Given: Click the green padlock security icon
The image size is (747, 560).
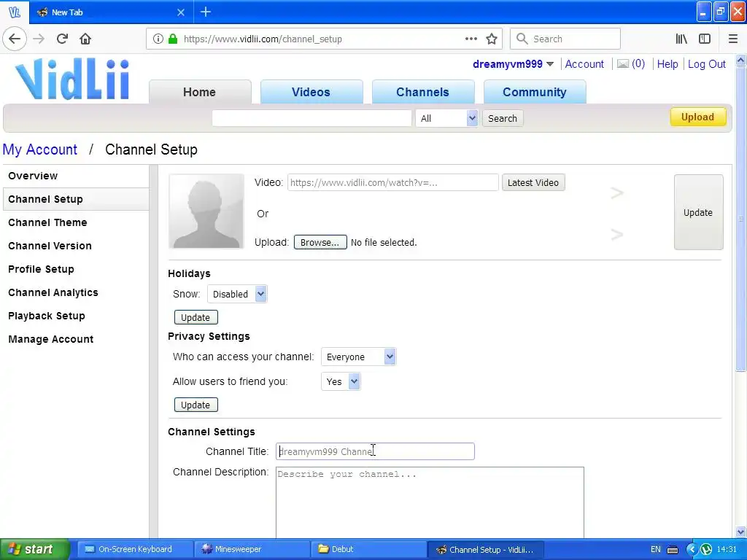Looking at the screenshot, I should (x=173, y=39).
